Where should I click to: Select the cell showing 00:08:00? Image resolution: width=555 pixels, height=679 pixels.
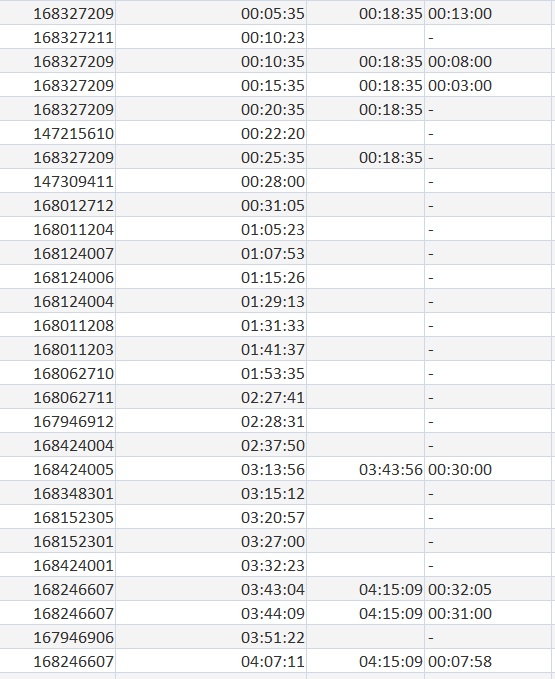(488, 61)
